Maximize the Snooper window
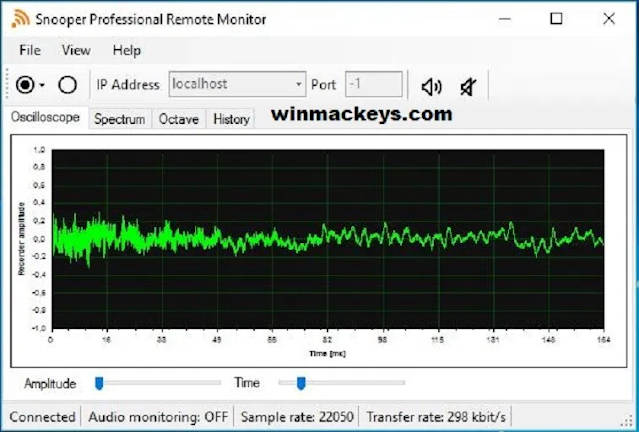Image resolution: width=639 pixels, height=432 pixels. tap(556, 19)
